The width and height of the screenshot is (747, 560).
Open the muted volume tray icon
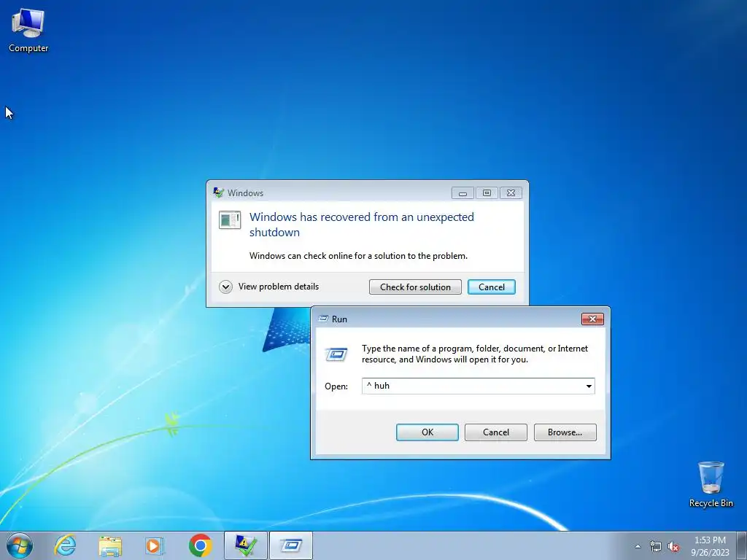pos(673,547)
